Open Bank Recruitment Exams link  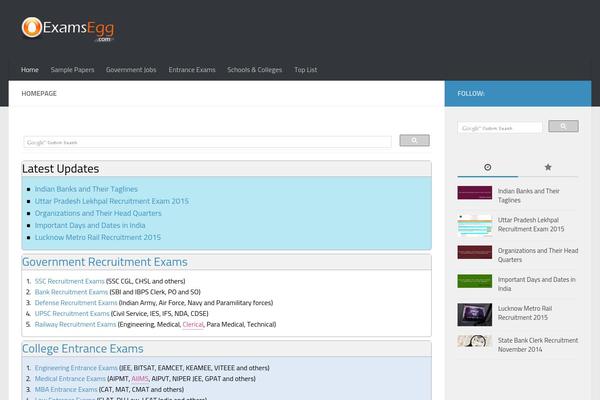coord(71,292)
